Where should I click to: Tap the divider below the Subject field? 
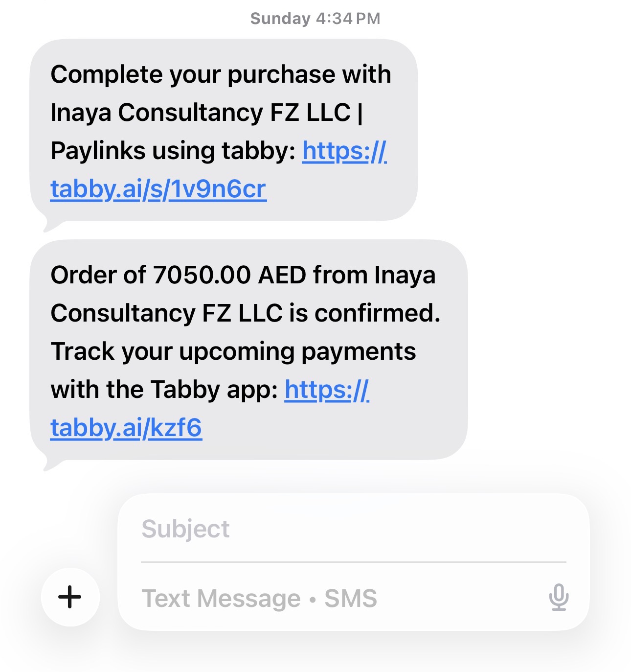point(353,562)
